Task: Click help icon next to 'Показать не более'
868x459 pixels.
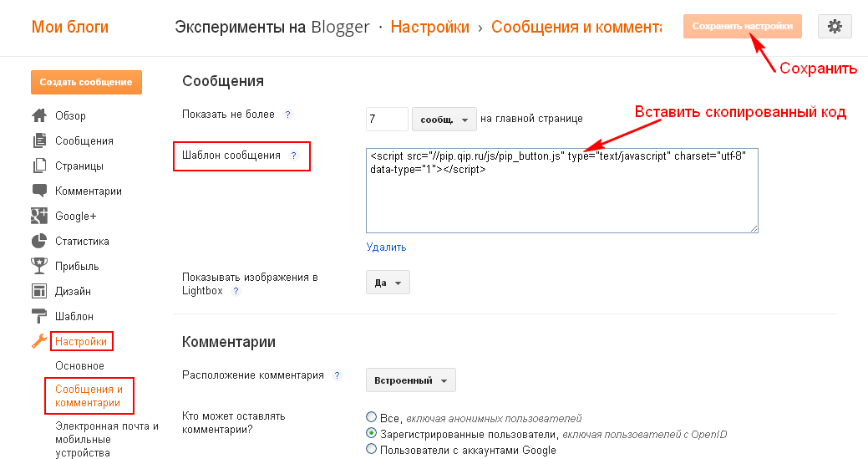Action: coord(287,115)
